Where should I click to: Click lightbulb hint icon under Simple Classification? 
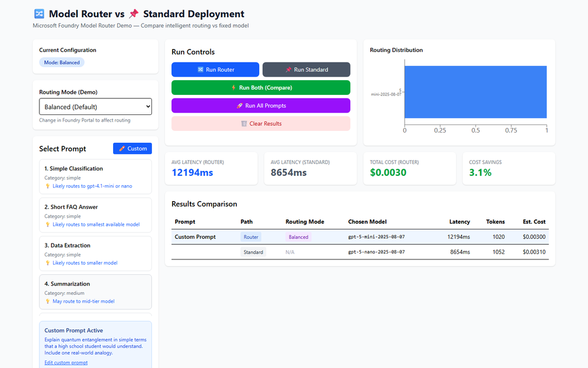(x=48, y=186)
